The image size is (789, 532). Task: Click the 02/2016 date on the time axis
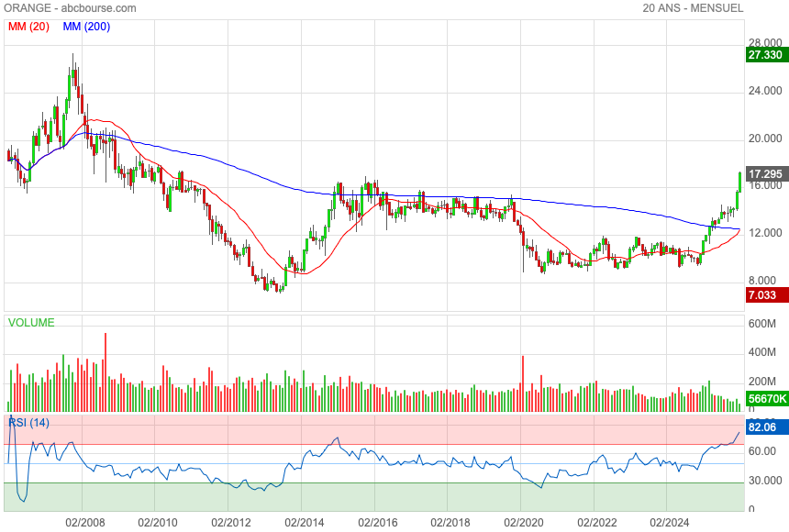(374, 521)
